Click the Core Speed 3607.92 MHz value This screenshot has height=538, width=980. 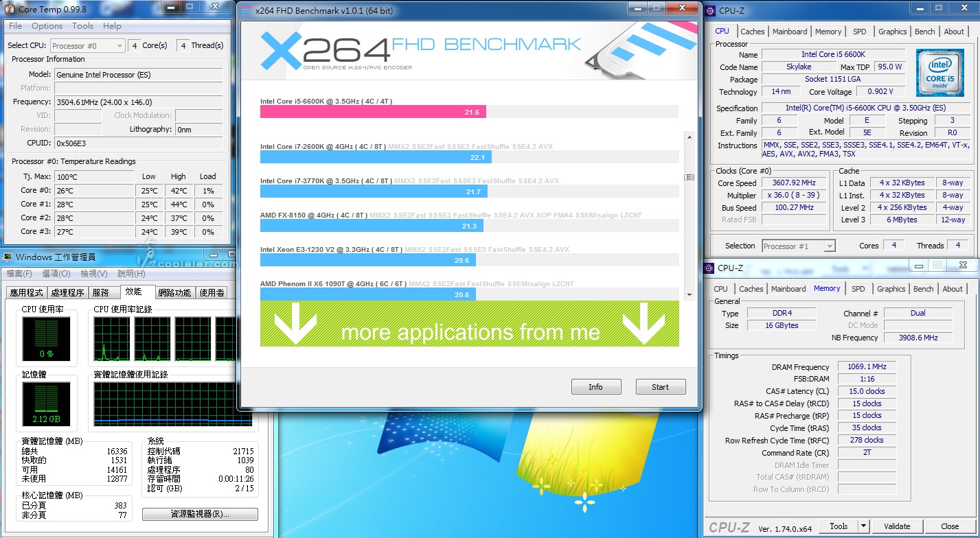pos(795,183)
